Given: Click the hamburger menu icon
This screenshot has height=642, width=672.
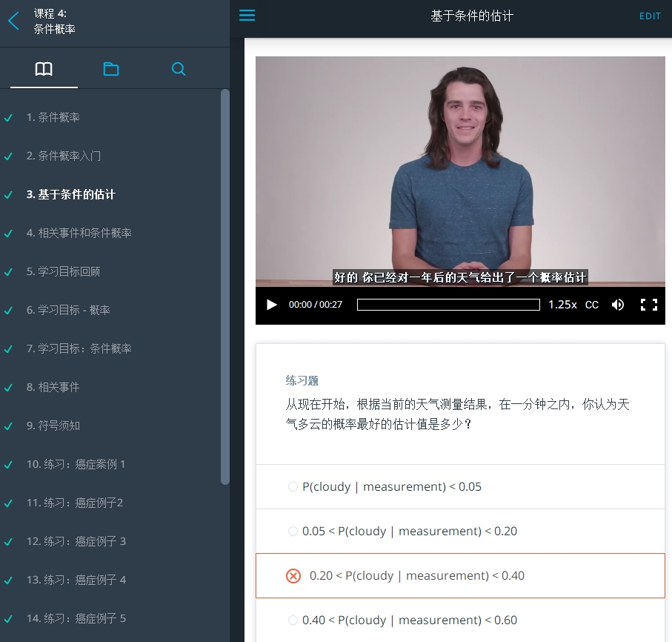Looking at the screenshot, I should (x=247, y=15).
